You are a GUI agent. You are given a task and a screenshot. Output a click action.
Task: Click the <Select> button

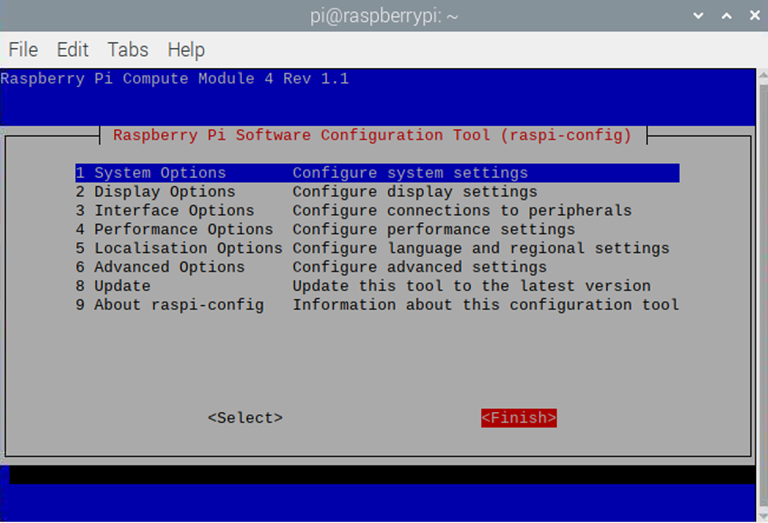(x=245, y=418)
